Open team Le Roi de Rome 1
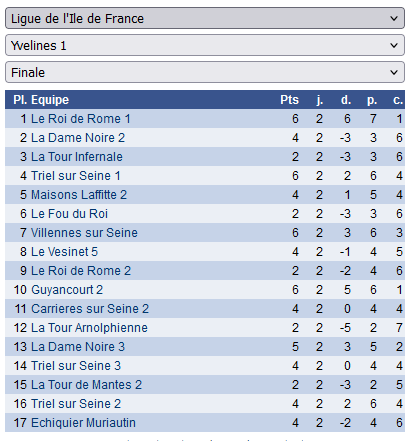This screenshot has height=441, width=416. (x=81, y=119)
